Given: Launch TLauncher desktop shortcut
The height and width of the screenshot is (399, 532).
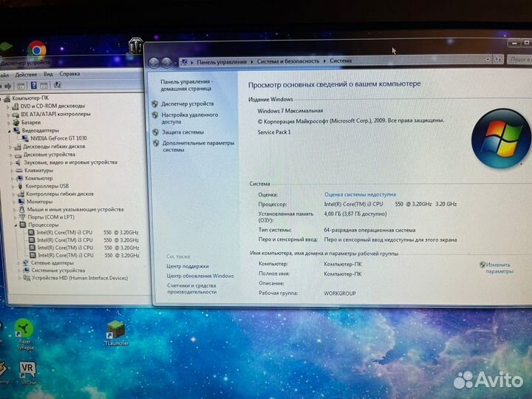Looking at the screenshot, I should pos(116,333).
